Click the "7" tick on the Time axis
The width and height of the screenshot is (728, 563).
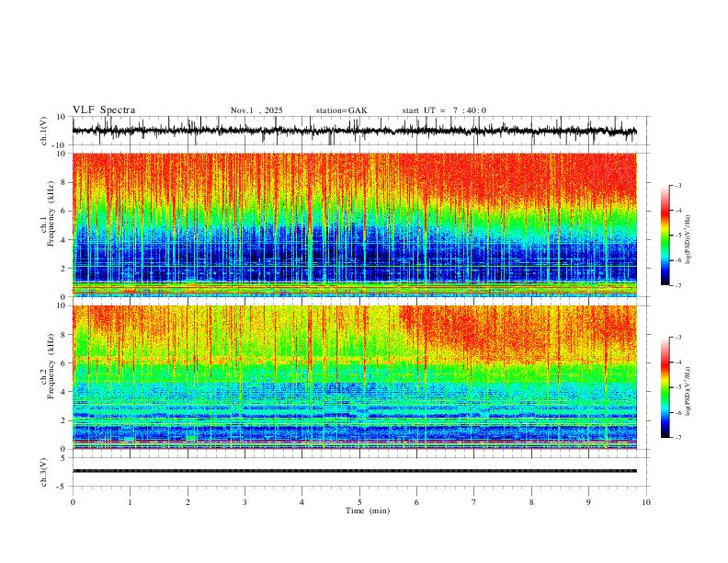pyautogui.click(x=474, y=502)
